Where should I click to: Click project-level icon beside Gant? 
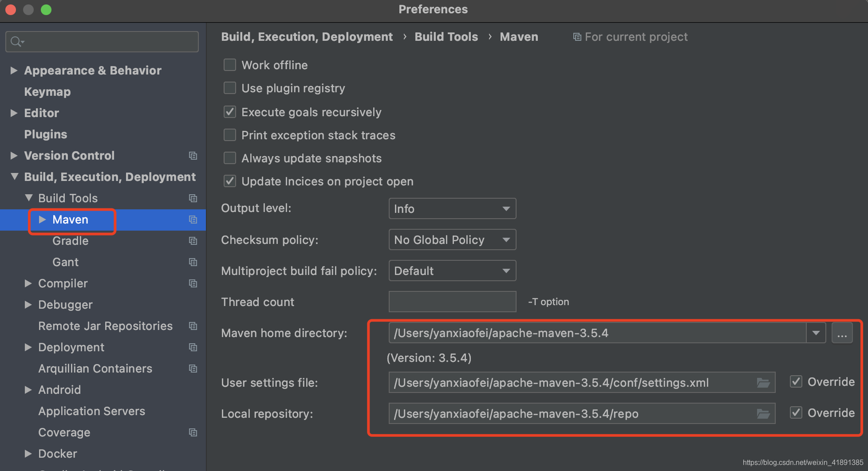pyautogui.click(x=193, y=262)
